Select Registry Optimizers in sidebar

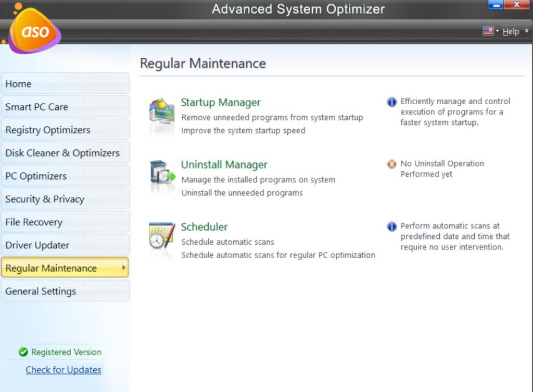click(65, 130)
